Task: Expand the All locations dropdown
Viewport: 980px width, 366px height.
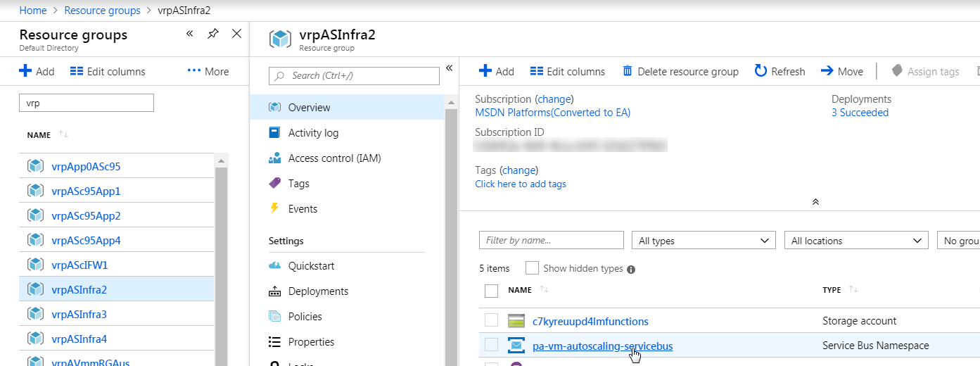Action: tap(855, 241)
